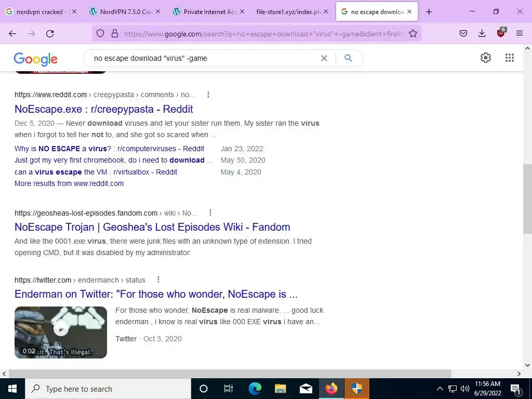Open the Firefox application menu
Viewport: 532px width, 399px height.
[520, 33]
